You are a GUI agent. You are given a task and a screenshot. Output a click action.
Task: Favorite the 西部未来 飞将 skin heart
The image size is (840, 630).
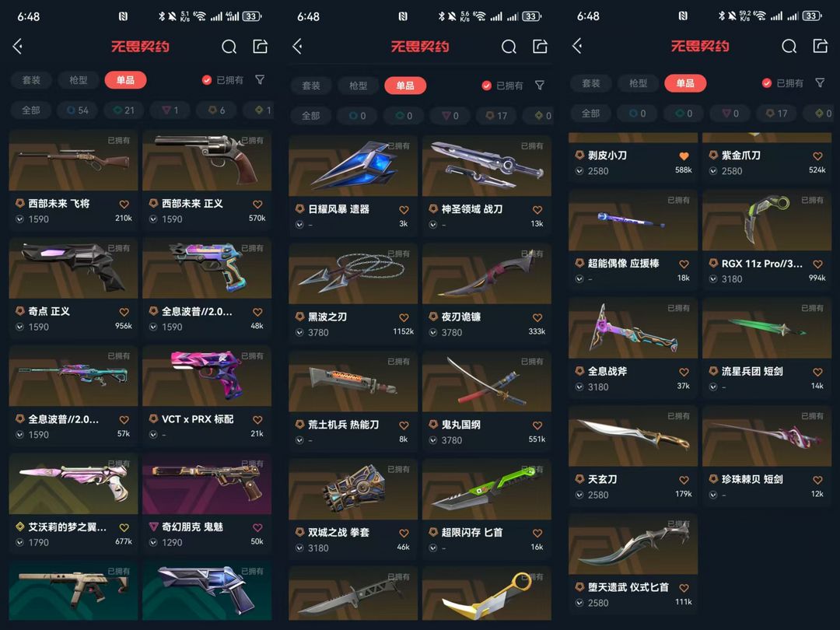(124, 204)
